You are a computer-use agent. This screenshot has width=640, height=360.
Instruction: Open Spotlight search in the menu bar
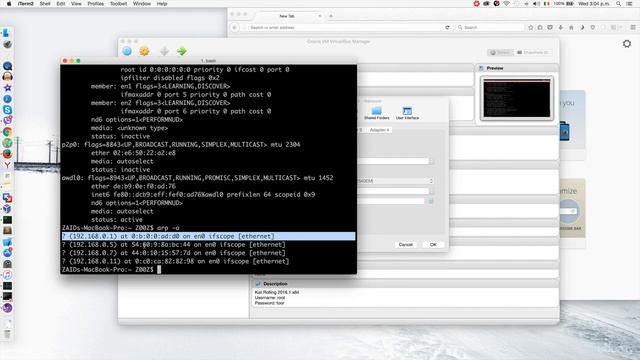point(619,4)
